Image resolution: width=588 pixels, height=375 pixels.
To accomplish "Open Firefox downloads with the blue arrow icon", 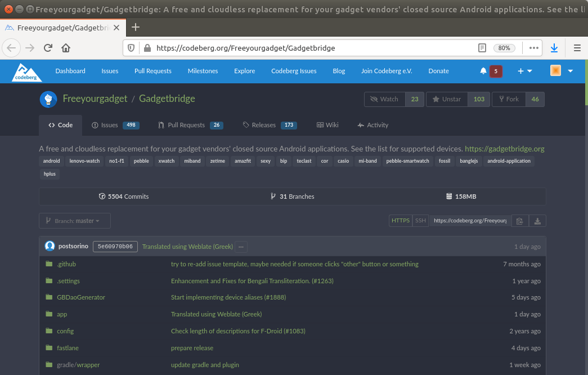I will click(554, 48).
